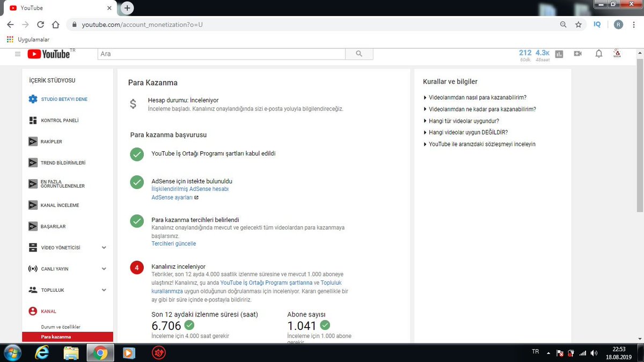The image size is (644, 362).
Task: Click the Kanal İnceleme icon
Action: 33,205
